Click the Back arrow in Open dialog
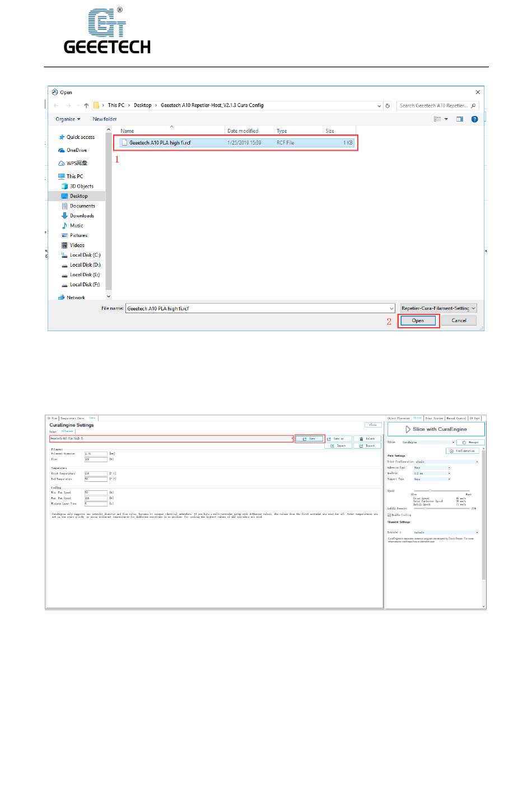The image size is (532, 795). pyautogui.click(x=56, y=105)
